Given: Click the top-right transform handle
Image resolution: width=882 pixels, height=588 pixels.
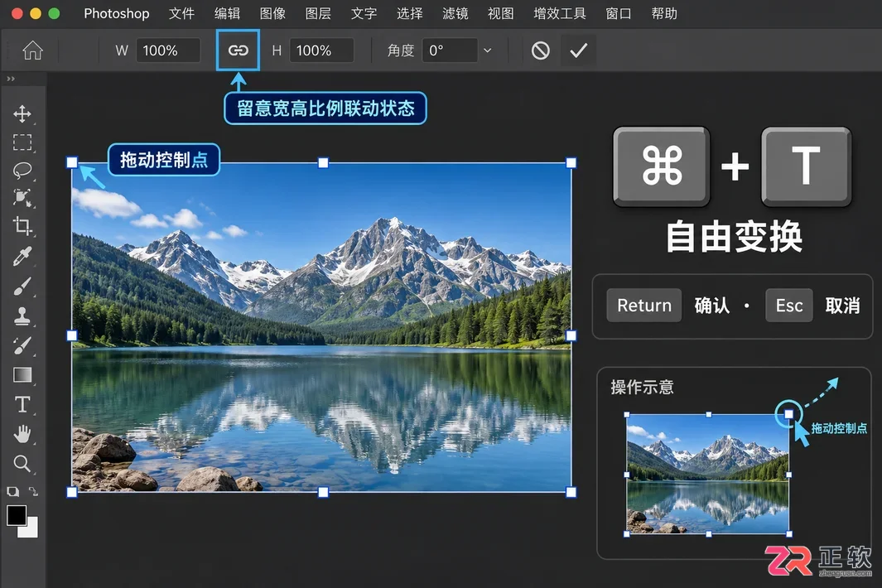Looking at the screenshot, I should point(571,162).
